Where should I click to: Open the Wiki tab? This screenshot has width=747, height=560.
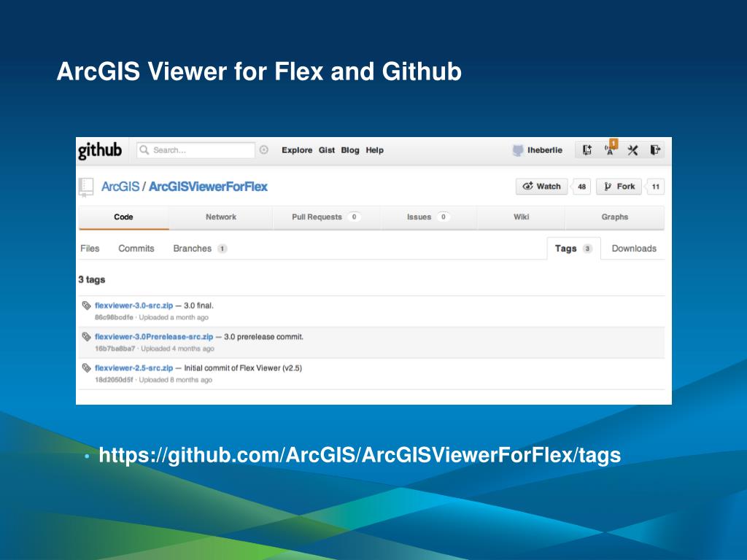(521, 217)
